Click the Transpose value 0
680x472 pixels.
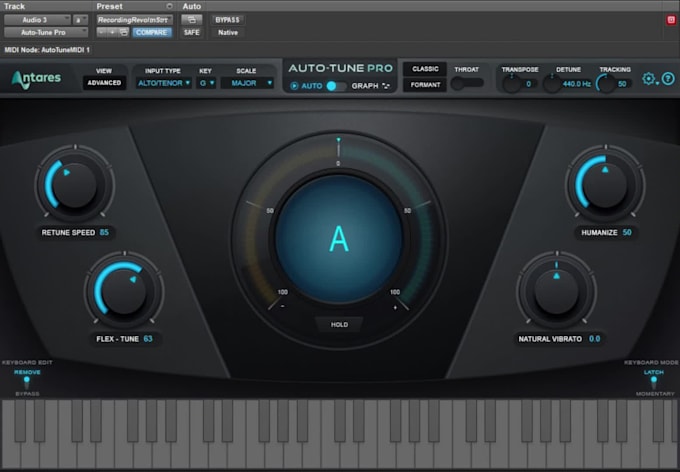528,84
